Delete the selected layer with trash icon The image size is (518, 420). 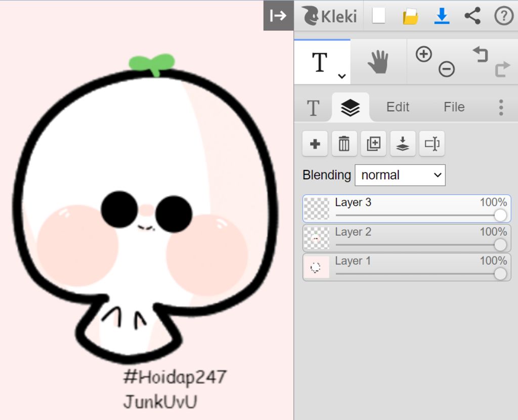[344, 144]
